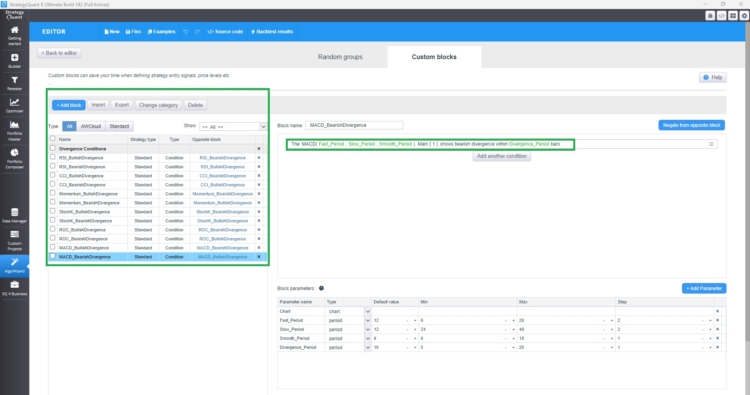Check StochK_BullishDivergence checkbox
Image resolution: width=750 pixels, height=395 pixels.
pos(53,211)
